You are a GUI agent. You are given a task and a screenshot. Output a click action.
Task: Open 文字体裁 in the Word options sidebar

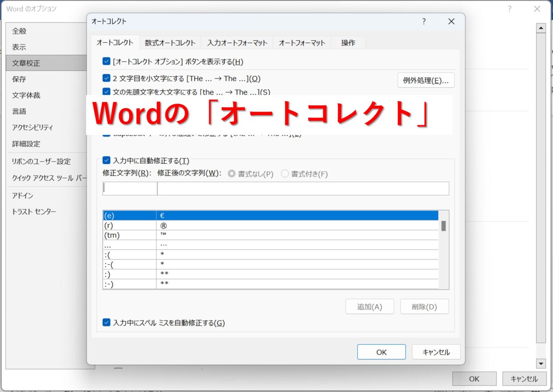pos(46,95)
